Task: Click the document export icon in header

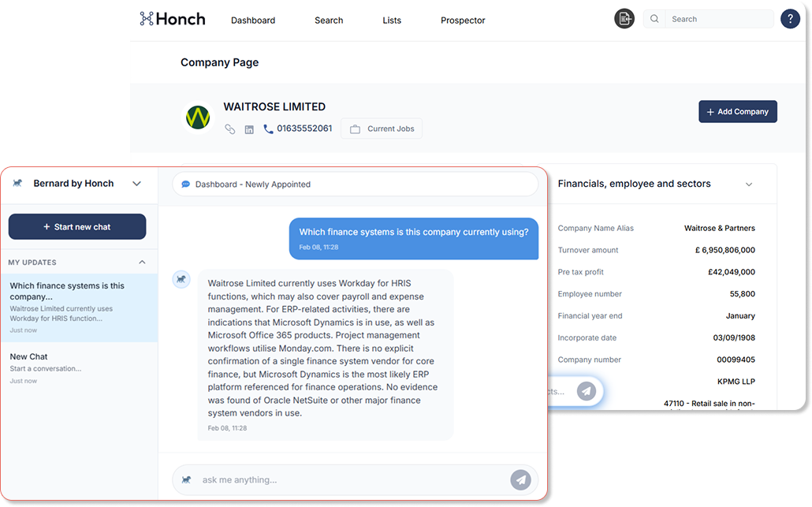Action: point(624,19)
